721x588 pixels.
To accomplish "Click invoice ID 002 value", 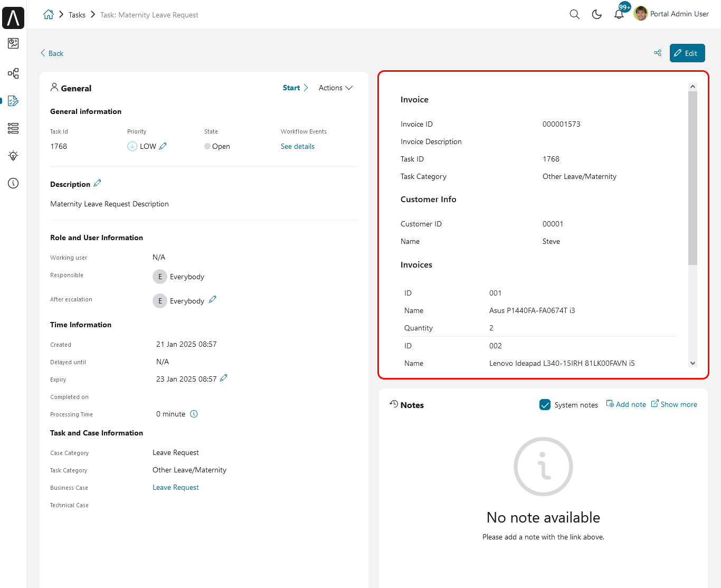I will pos(496,346).
